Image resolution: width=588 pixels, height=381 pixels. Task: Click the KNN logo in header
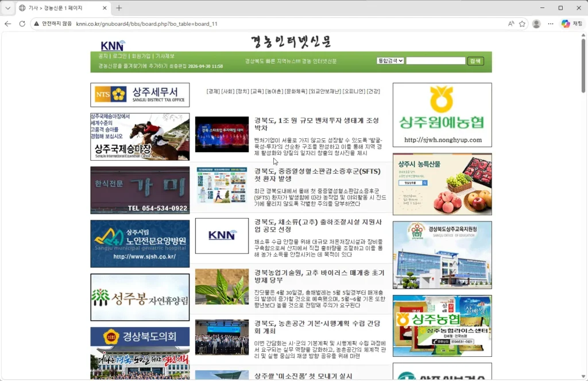point(113,45)
